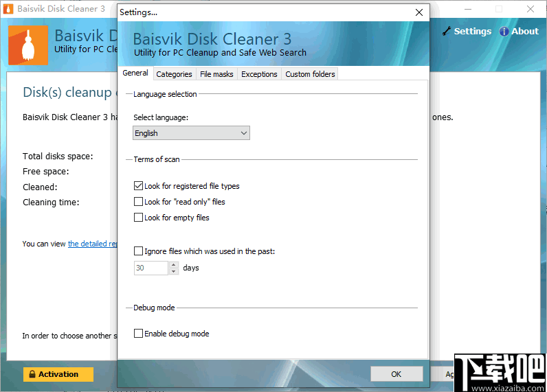Click the title bar Baisvik app icon

[x=8, y=9]
